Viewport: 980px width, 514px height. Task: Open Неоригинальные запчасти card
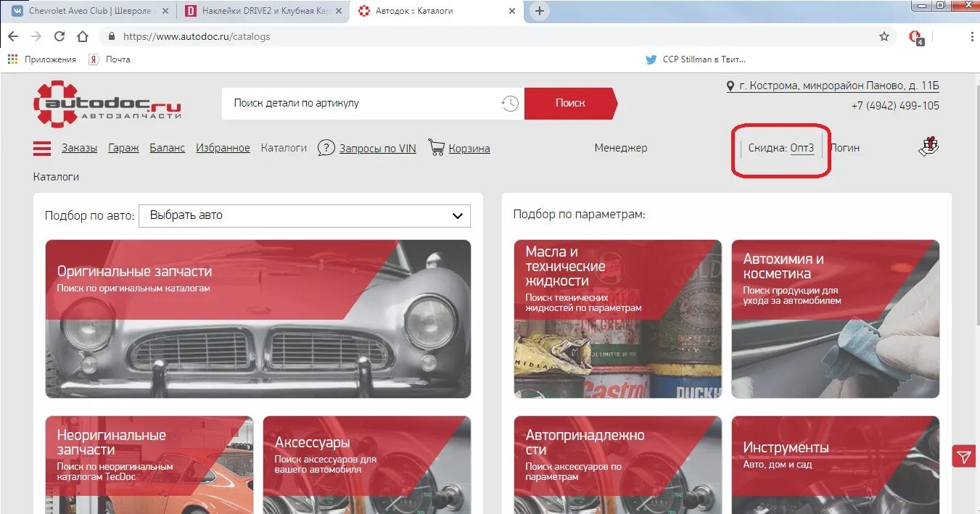tap(149, 465)
